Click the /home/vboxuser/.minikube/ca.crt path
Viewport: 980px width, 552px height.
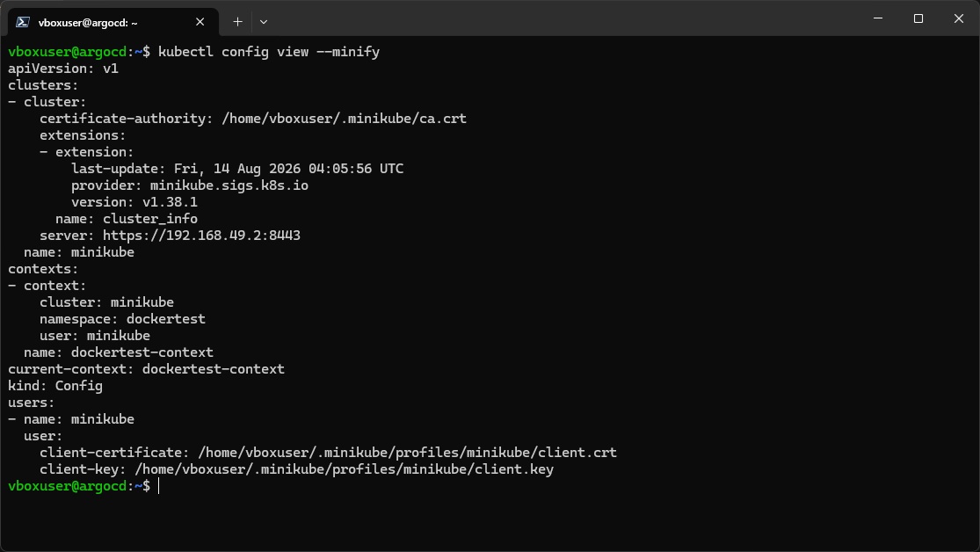pos(344,119)
